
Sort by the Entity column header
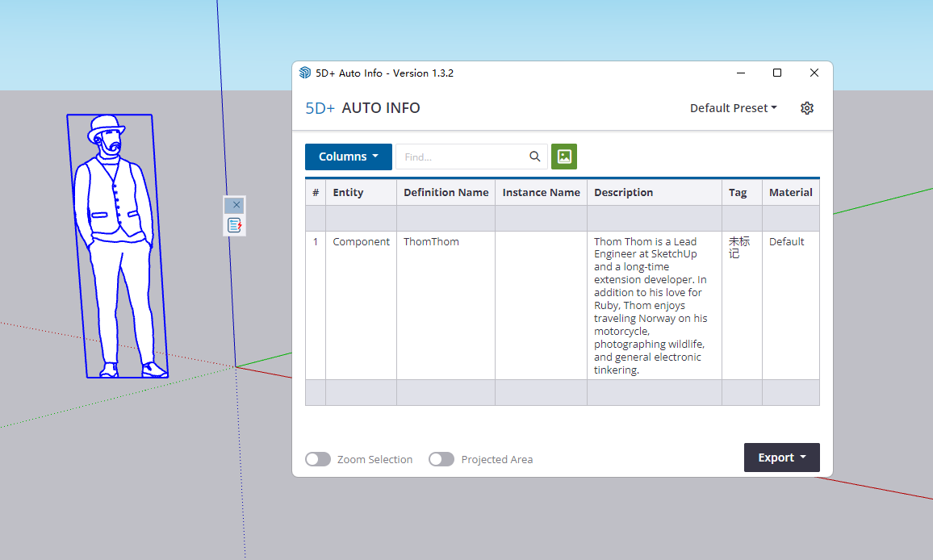click(x=348, y=192)
